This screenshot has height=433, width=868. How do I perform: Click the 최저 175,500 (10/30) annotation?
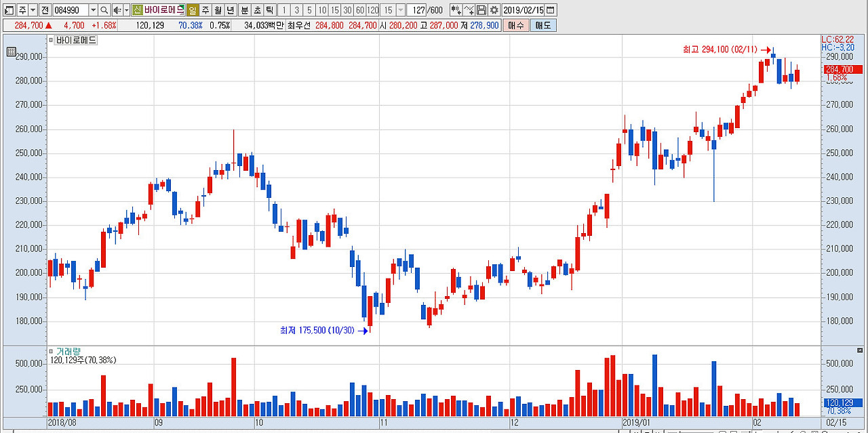(317, 331)
